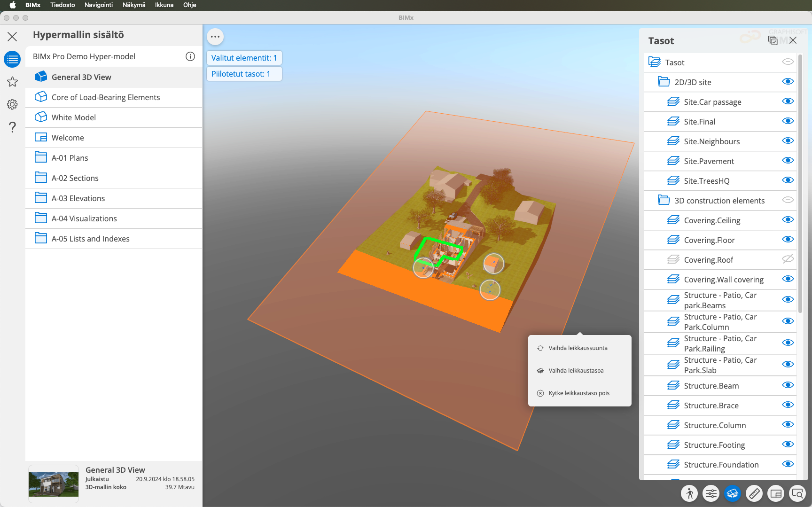Collapse the 3D construction elements folder
The width and height of the screenshot is (812, 507).
pos(664,200)
